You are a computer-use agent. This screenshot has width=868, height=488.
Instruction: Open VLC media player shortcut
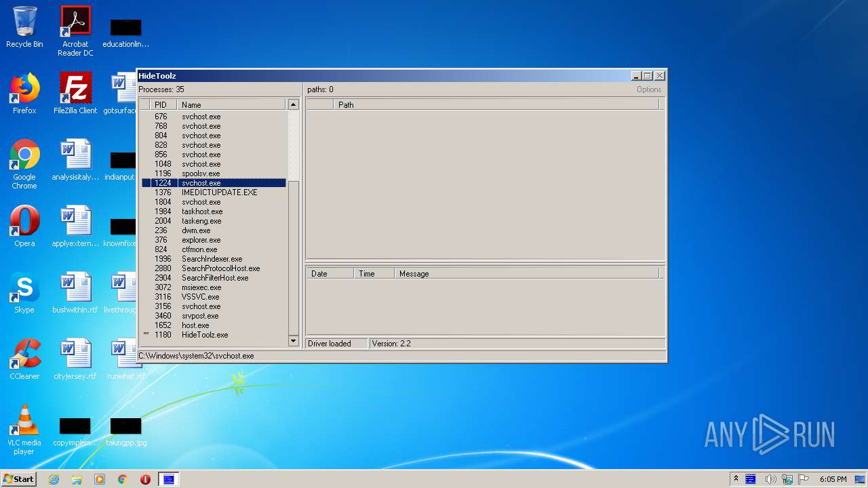pos(24,430)
